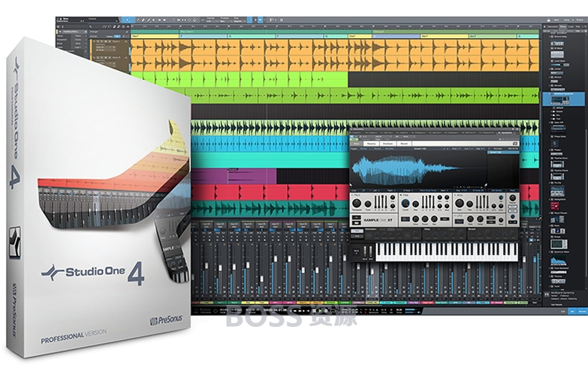Select the Split tool in the toolbar

pyautogui.click(x=138, y=21)
